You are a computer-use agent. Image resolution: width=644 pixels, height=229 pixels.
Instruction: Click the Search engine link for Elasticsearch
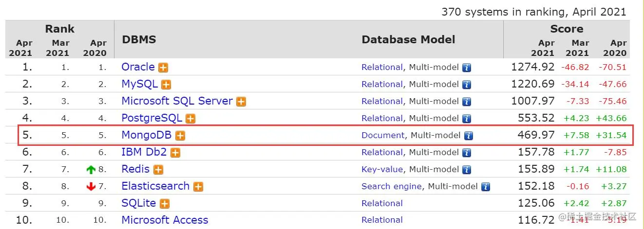click(392, 187)
